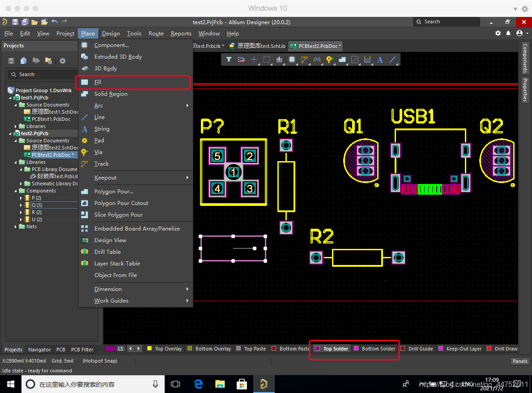Collapse the test1.PrjPcb project node
Image resolution: width=532 pixels, height=393 pixels.
(10, 98)
